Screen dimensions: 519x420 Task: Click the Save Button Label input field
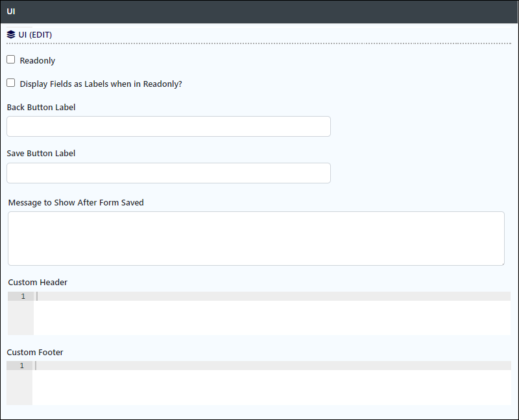(x=169, y=173)
